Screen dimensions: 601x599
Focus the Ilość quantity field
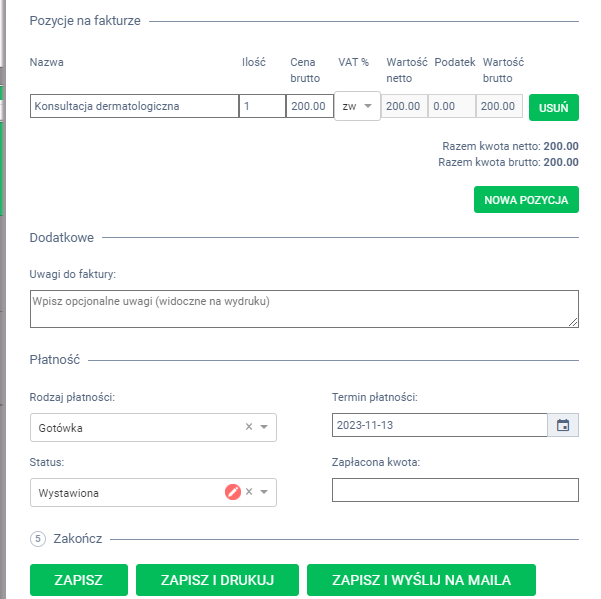262,106
